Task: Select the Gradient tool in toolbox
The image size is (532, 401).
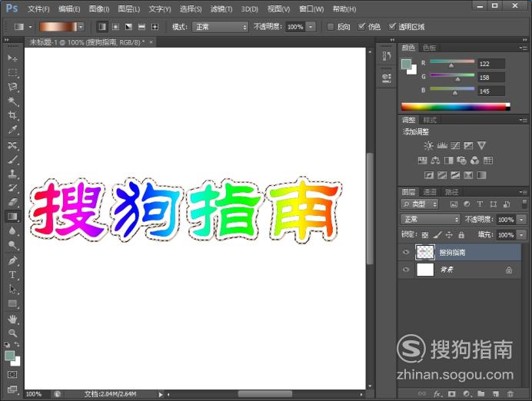Action: click(x=12, y=217)
